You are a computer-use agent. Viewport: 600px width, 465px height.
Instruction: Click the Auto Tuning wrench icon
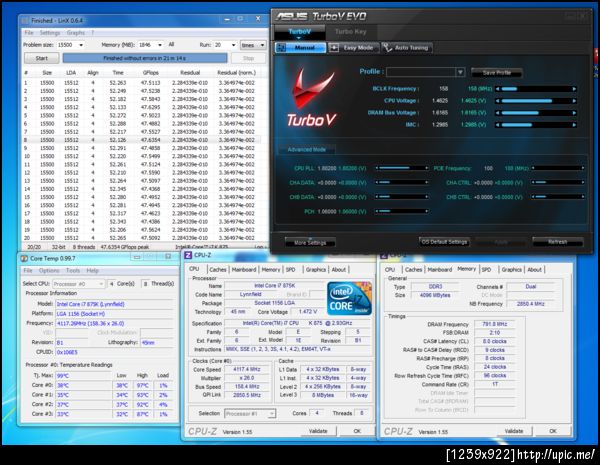click(387, 48)
